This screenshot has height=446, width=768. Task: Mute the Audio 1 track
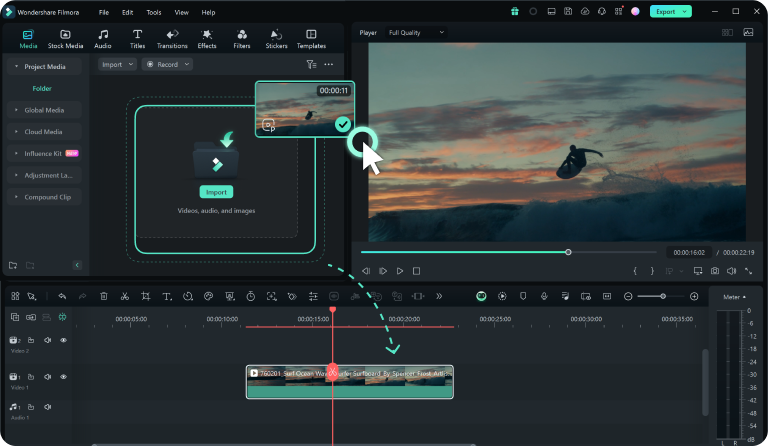coord(48,407)
